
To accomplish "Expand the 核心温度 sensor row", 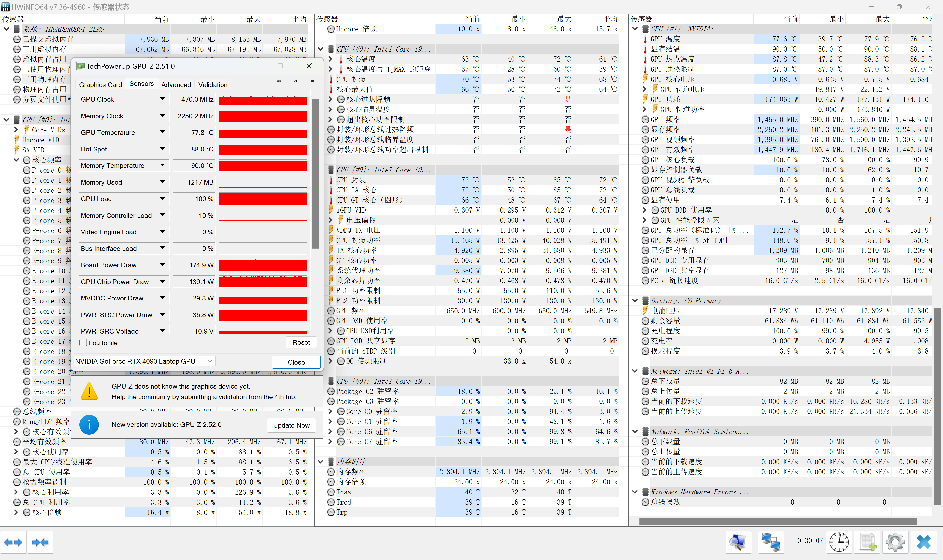I will [331, 59].
